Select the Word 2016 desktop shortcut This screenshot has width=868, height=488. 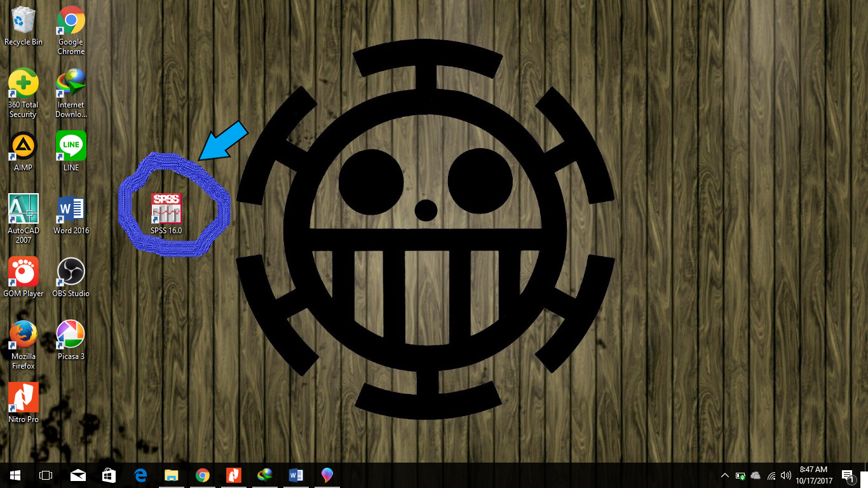coord(71,215)
